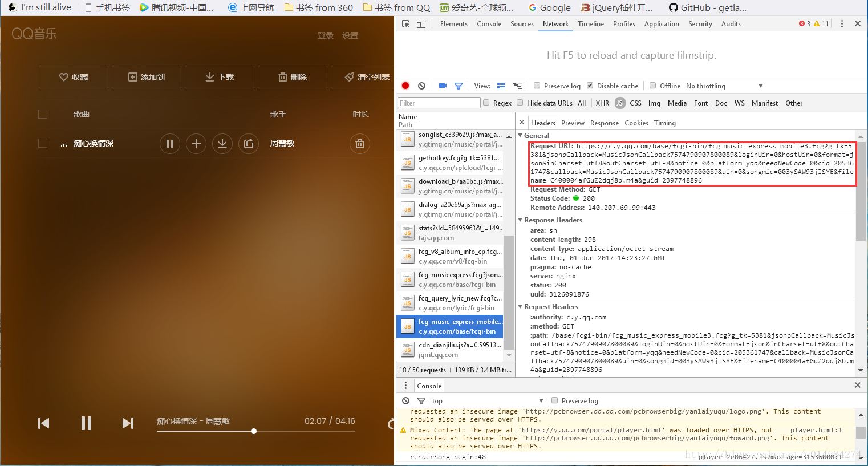The image size is (868, 466).
Task: Close the request details pane
Action: tap(522, 123)
